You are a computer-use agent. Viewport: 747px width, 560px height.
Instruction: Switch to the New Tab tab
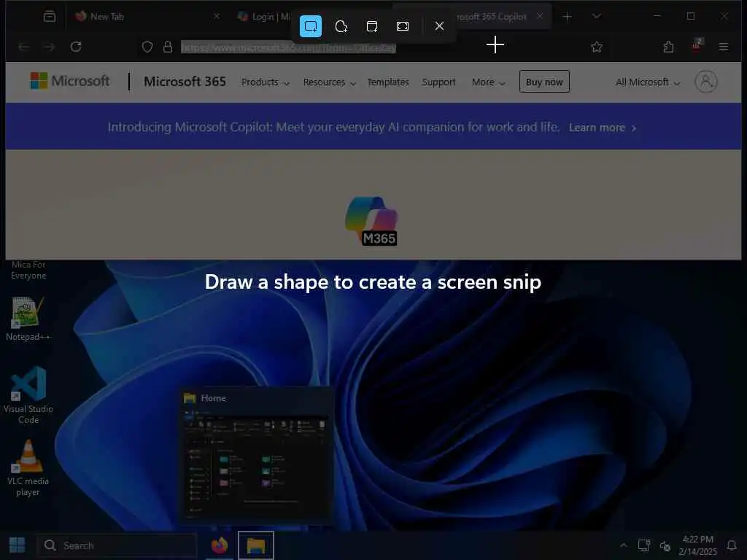coord(147,17)
